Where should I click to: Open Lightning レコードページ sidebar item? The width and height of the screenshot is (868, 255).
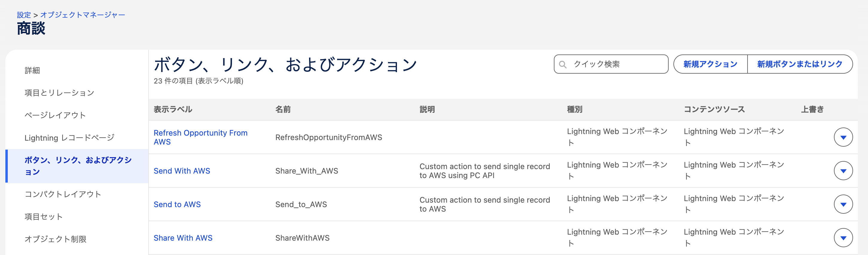pos(69,138)
